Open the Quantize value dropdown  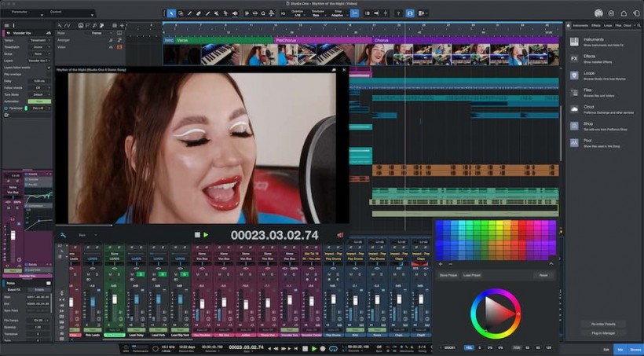pyautogui.click(x=297, y=14)
